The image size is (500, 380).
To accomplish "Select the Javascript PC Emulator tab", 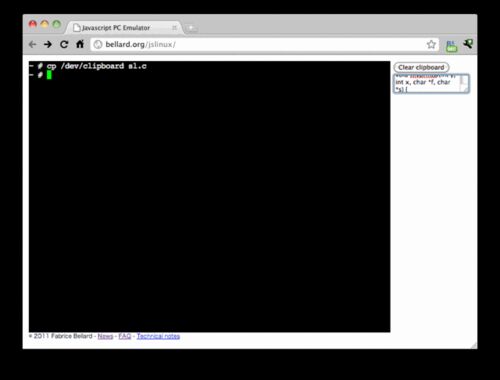I will click(x=123, y=28).
